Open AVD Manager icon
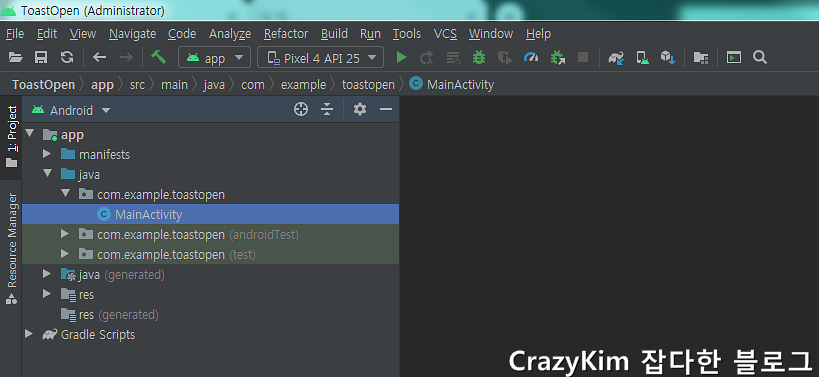The height and width of the screenshot is (377, 819). pyautogui.click(x=642, y=57)
